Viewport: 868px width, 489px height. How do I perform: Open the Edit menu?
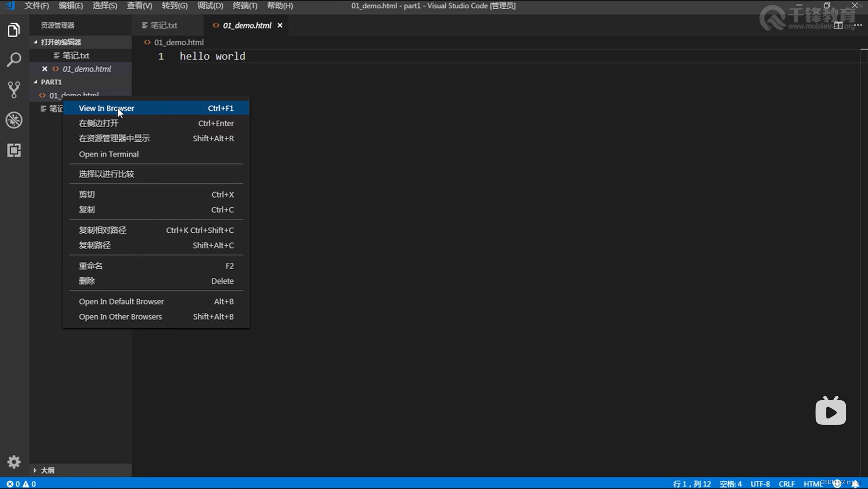click(x=71, y=6)
